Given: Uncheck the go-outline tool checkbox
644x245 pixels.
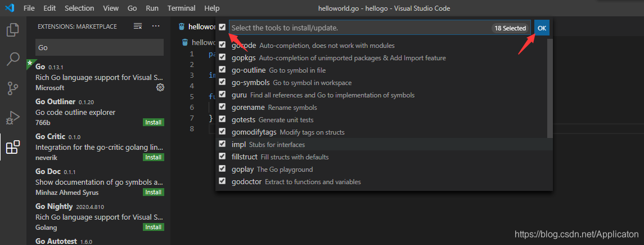Looking at the screenshot, I should pos(222,70).
